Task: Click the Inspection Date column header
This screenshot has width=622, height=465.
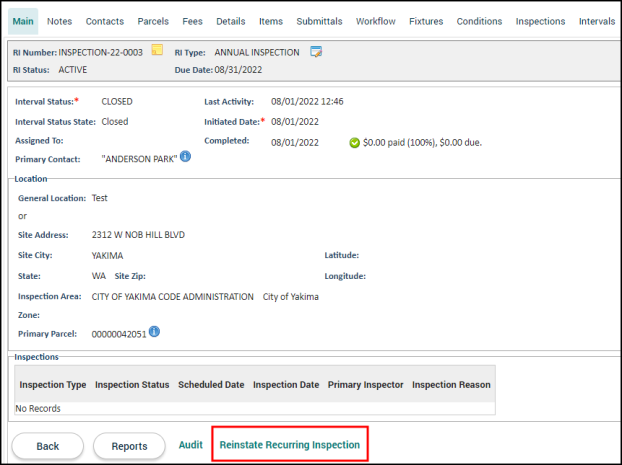Action: 286,384
